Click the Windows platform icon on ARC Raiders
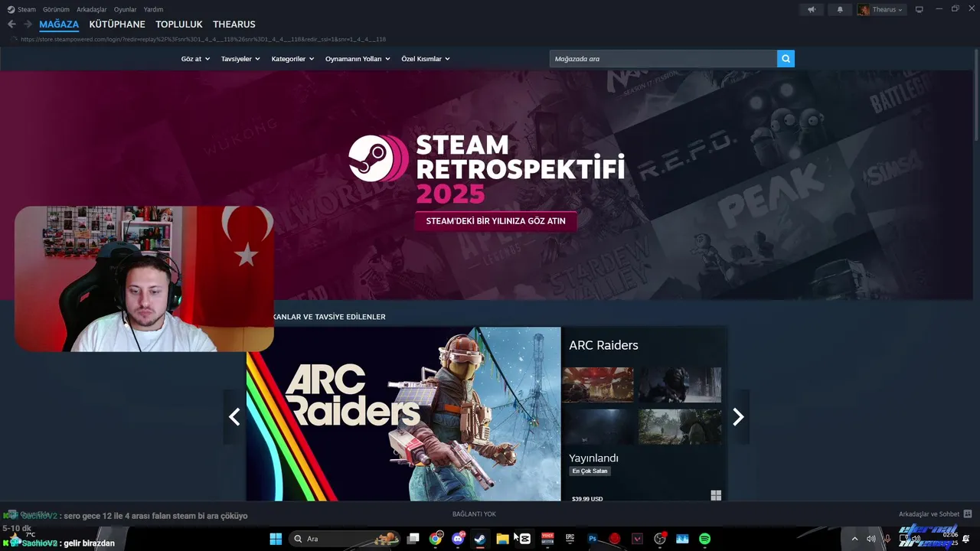 pyautogui.click(x=716, y=496)
